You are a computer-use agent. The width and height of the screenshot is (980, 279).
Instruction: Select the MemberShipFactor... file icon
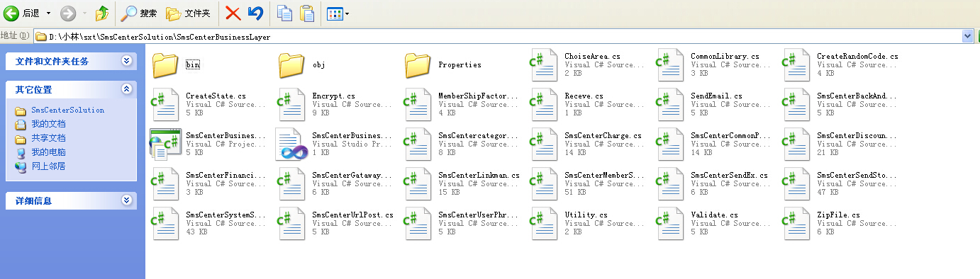pyautogui.click(x=417, y=104)
